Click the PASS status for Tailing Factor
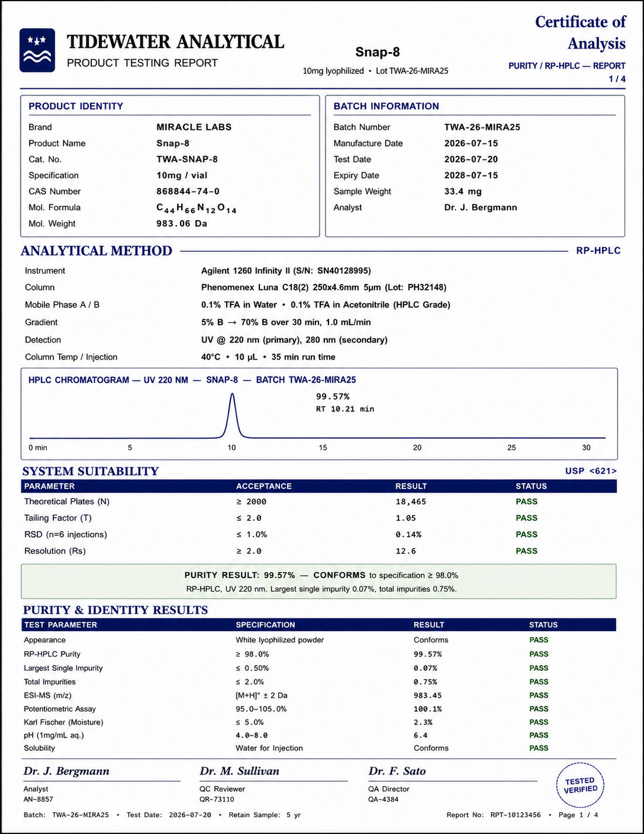The image size is (644, 834). (x=527, y=518)
